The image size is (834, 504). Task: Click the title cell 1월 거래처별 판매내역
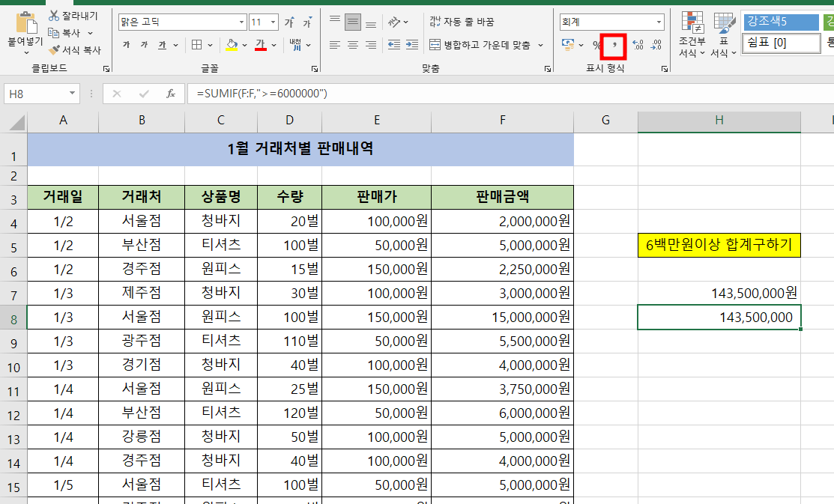(300, 149)
